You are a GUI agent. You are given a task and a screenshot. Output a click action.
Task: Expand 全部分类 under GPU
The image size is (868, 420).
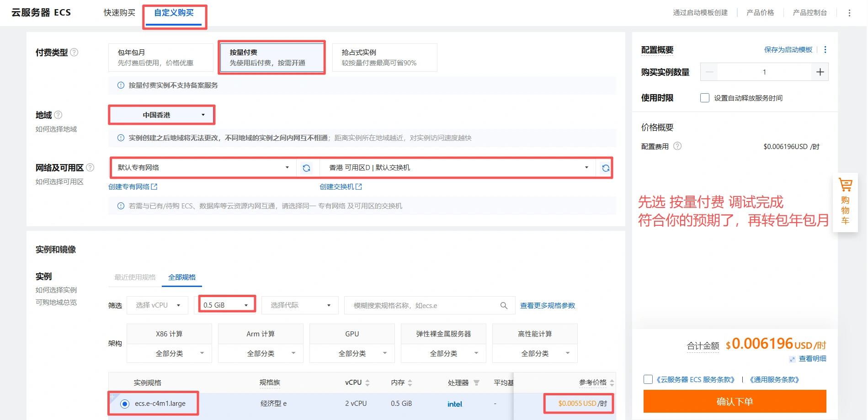pyautogui.click(x=352, y=353)
